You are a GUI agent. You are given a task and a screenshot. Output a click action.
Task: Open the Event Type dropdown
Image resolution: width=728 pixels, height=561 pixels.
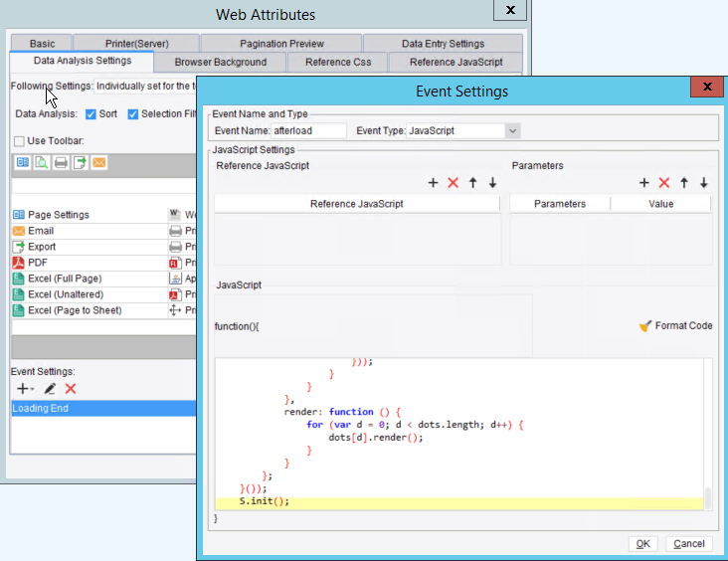[512, 131]
